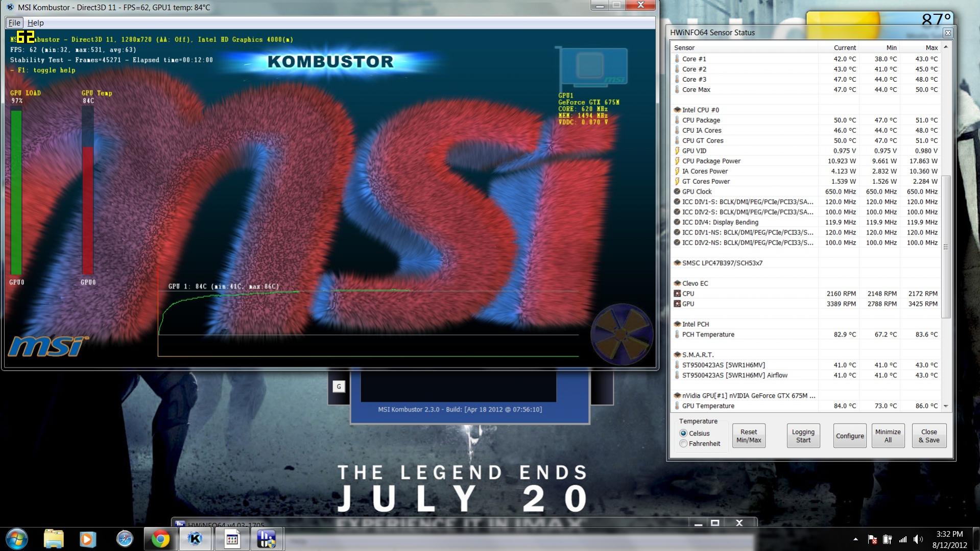The image size is (980, 551).
Task: Select the SMSC LPC47B397/SCH53x7 group row
Action: coord(806,263)
